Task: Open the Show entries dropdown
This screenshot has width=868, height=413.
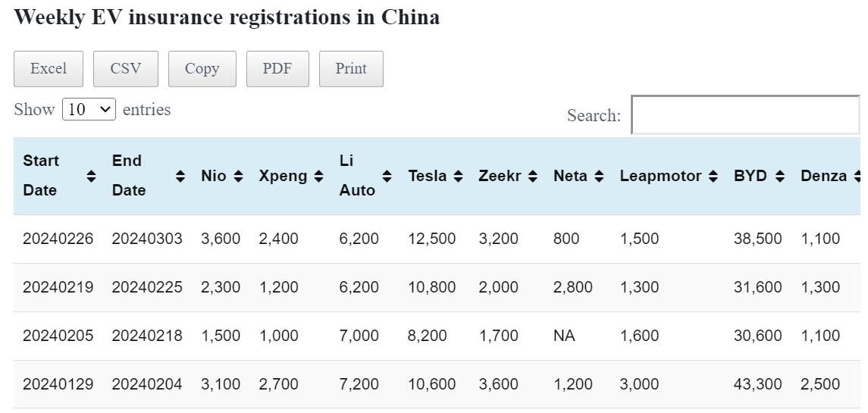Action: pos(89,109)
